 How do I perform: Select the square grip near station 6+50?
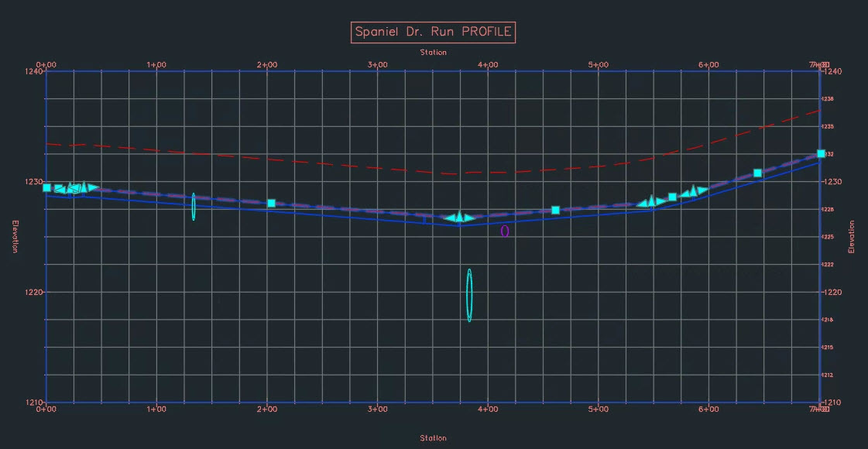[758, 173]
